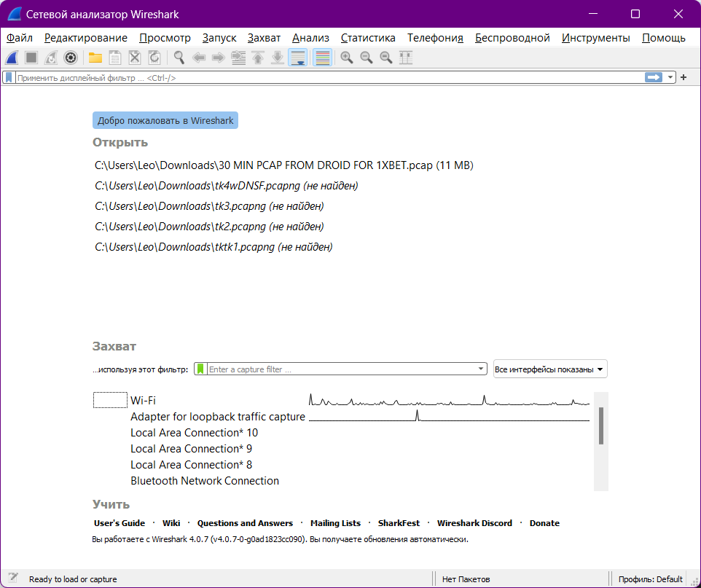Click the Find packet magnifier icon
701x588 pixels.
pos(179,58)
